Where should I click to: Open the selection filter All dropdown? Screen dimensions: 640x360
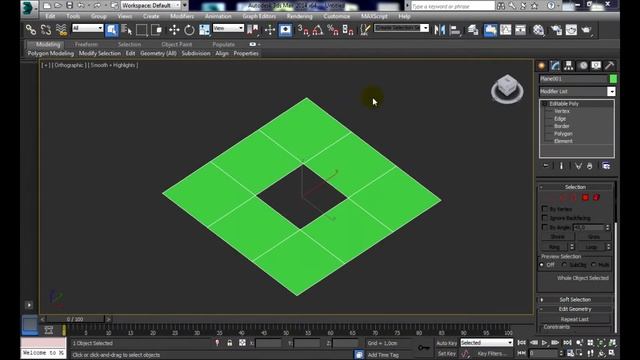point(87,28)
